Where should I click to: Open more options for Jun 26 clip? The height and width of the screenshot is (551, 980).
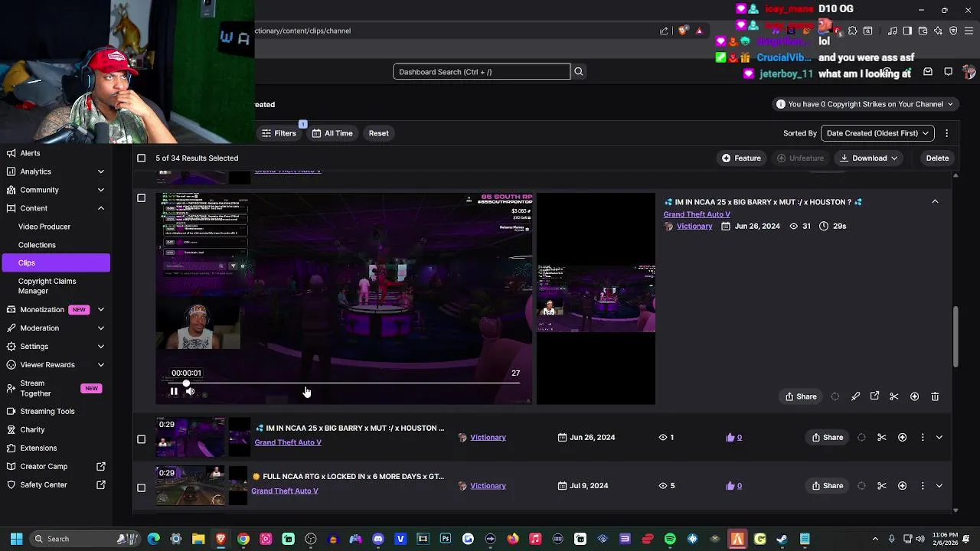pyautogui.click(x=922, y=437)
